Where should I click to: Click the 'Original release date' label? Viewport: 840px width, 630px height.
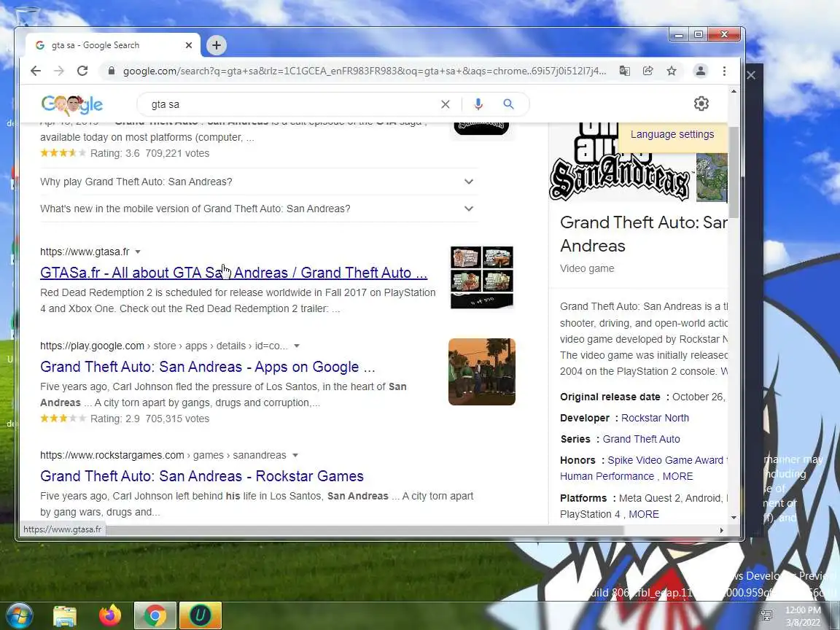pyautogui.click(x=610, y=397)
